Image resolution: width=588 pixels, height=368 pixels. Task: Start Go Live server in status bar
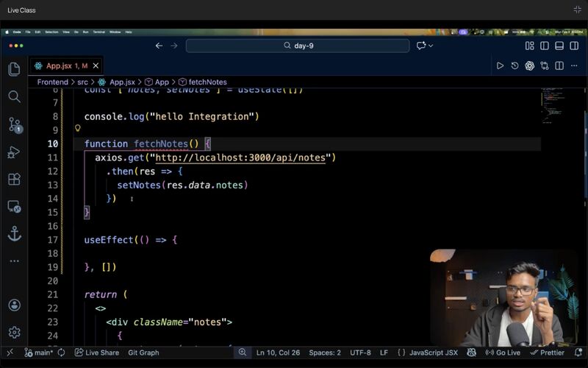pos(503,353)
